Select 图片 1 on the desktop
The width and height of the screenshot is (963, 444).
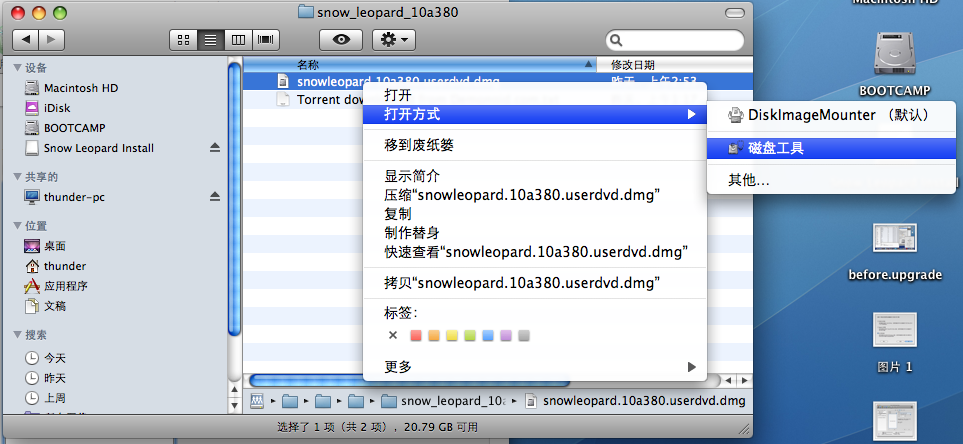895,343
